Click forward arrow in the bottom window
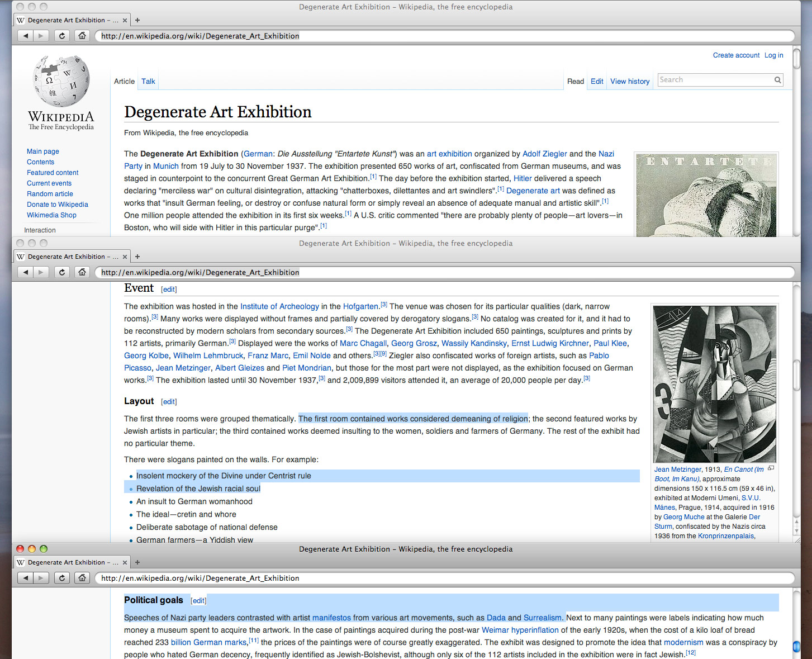Image resolution: width=812 pixels, height=659 pixels. (x=41, y=578)
